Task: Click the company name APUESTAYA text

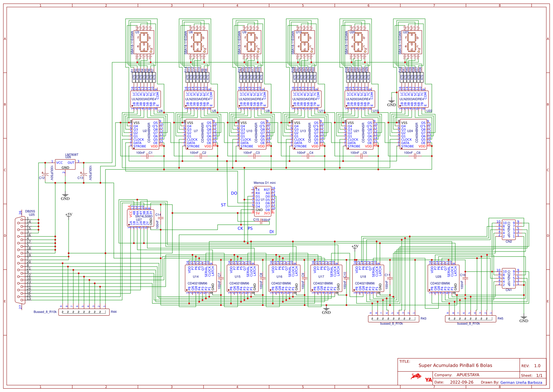Action: pyautogui.click(x=468, y=375)
